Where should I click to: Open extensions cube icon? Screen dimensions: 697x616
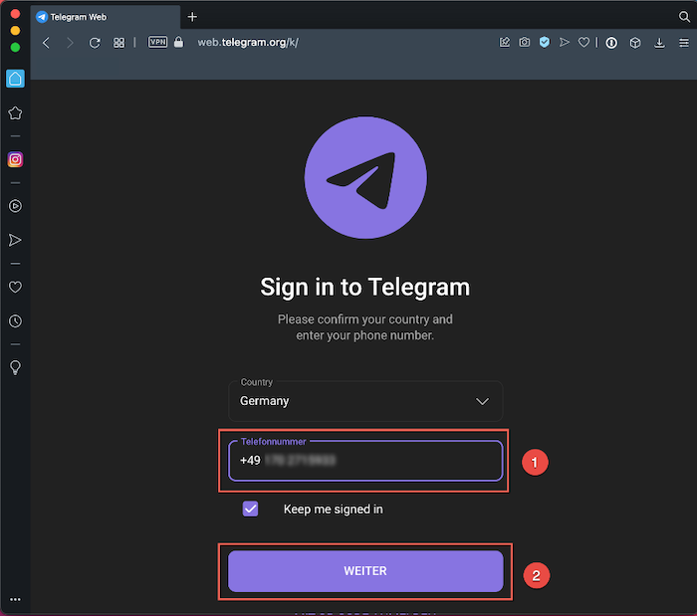(635, 43)
